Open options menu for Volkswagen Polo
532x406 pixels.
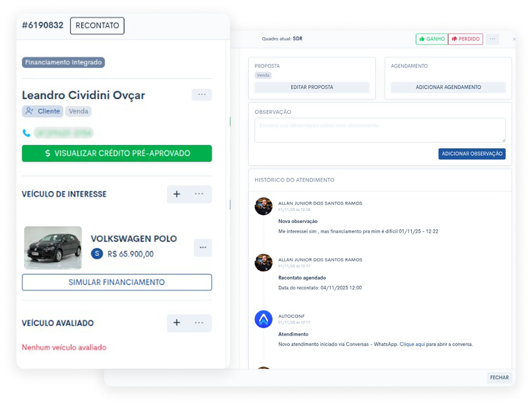pyautogui.click(x=203, y=248)
